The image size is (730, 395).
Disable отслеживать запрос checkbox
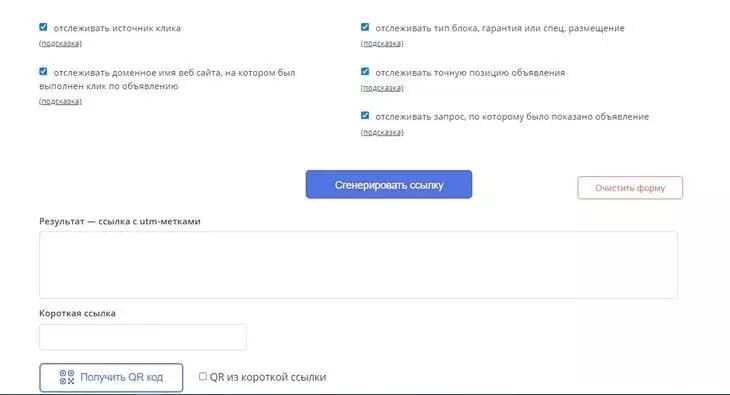[365, 115]
